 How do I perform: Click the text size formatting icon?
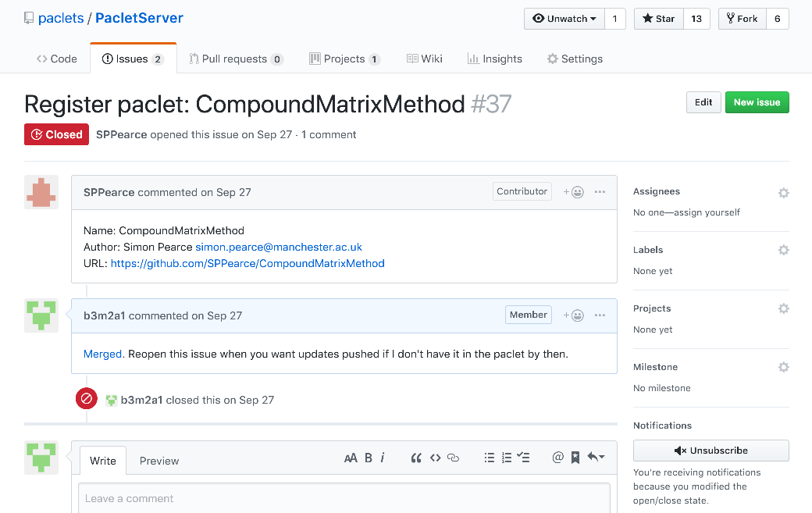[351, 458]
